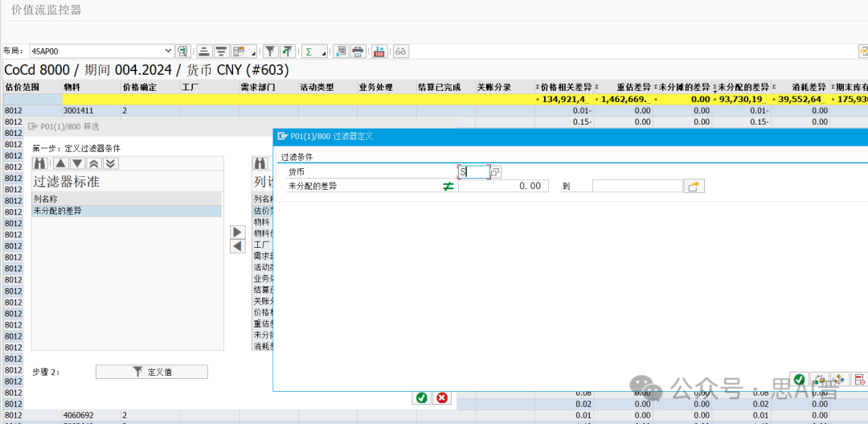
Task: Expand the summation total dropdown arrow
Action: click(x=324, y=53)
